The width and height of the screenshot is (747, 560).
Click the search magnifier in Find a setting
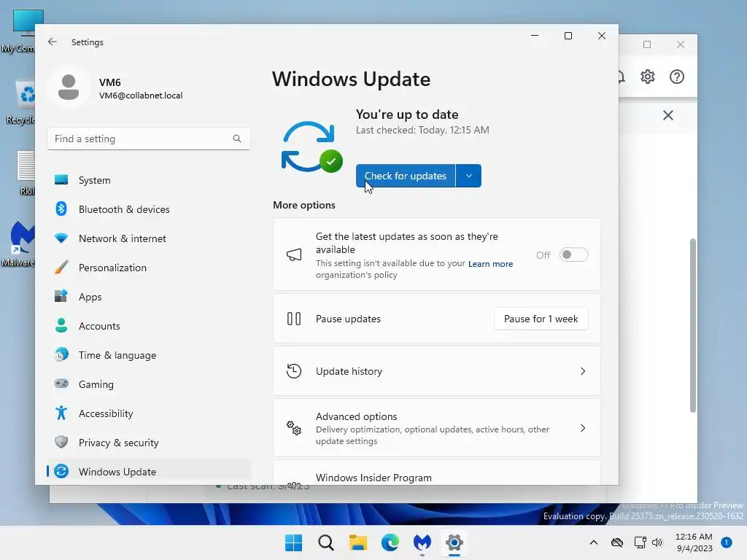click(x=237, y=139)
